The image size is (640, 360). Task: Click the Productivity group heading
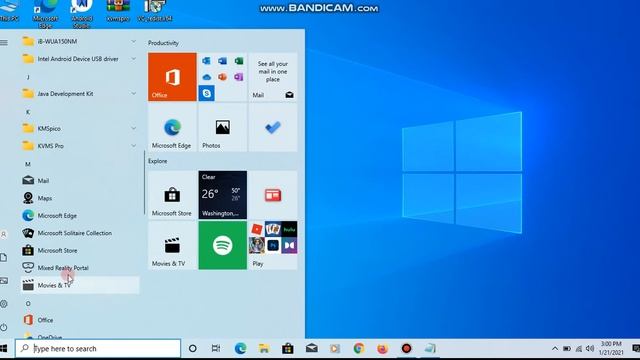pyautogui.click(x=163, y=43)
